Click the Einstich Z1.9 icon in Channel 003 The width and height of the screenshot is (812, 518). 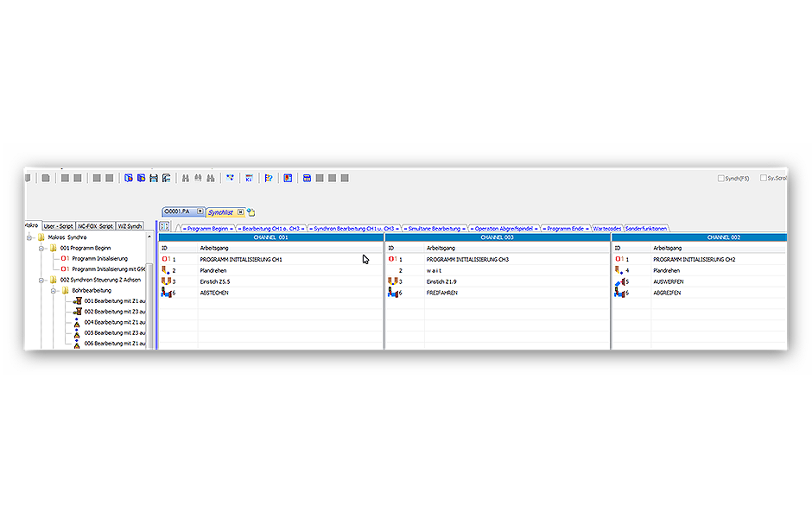pyautogui.click(x=391, y=281)
